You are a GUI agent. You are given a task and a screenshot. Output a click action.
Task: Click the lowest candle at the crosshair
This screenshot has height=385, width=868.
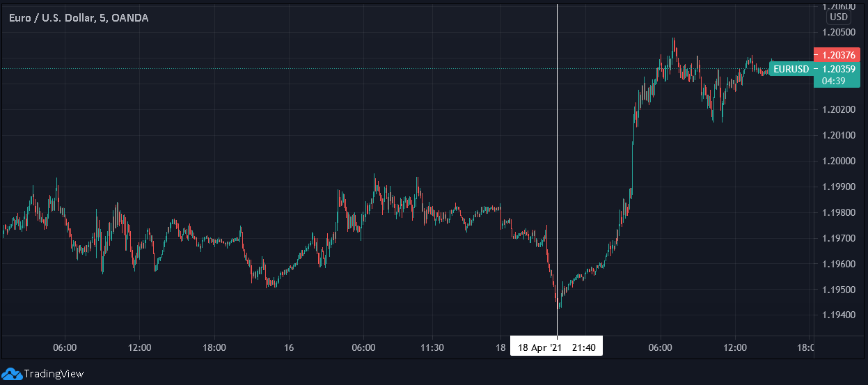click(559, 303)
